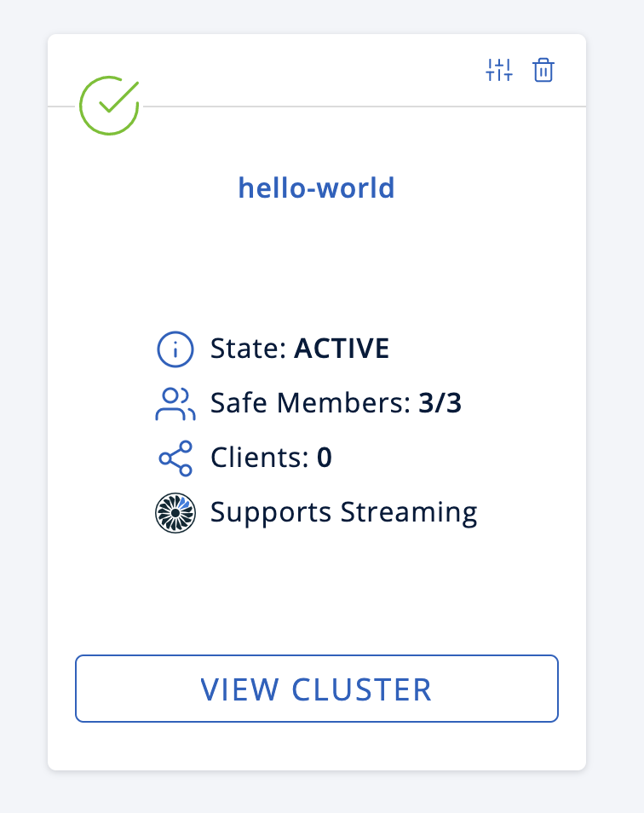644x813 pixels.
Task: Click the Supports Streaming text
Action: click(x=343, y=512)
